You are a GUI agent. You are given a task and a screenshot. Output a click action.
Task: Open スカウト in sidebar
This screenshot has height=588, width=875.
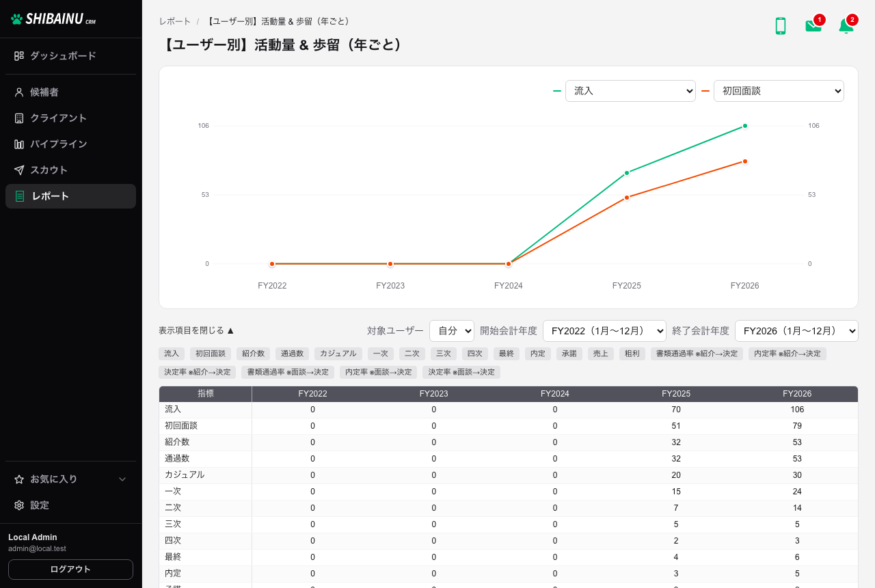click(x=71, y=170)
